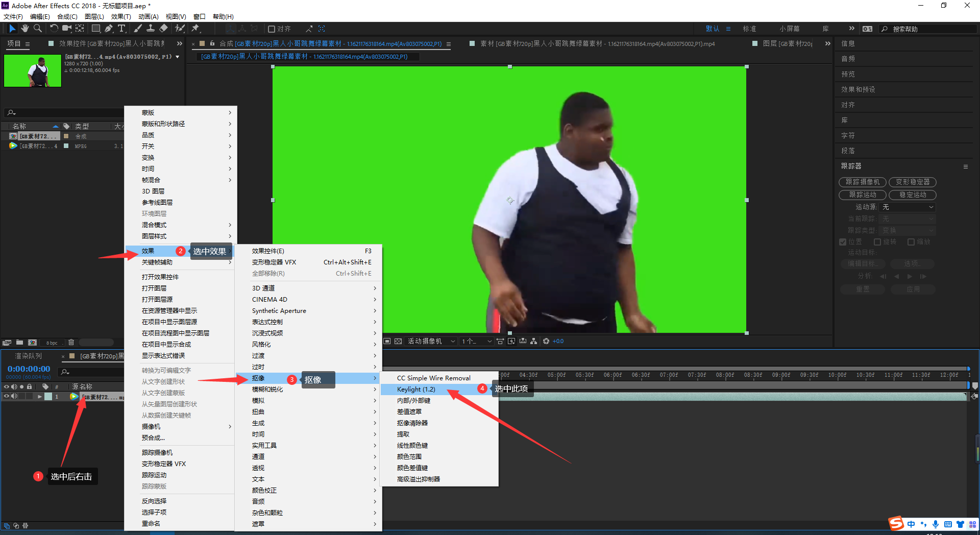Image resolution: width=980 pixels, height=535 pixels.
Task: Choose Keylight (1.2) from the submenu
Action: tap(416, 390)
